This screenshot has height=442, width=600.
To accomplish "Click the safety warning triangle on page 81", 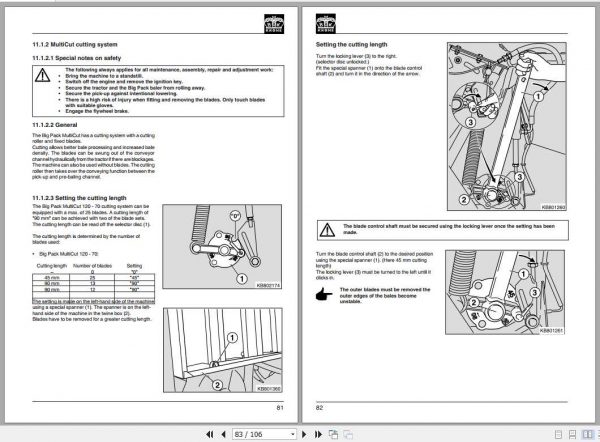I will pyautogui.click(x=42, y=75).
